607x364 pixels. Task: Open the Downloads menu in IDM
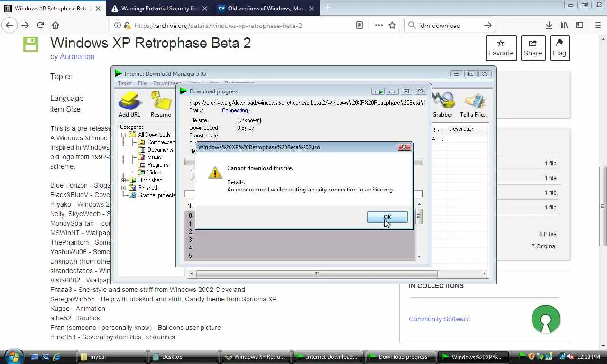(166, 83)
